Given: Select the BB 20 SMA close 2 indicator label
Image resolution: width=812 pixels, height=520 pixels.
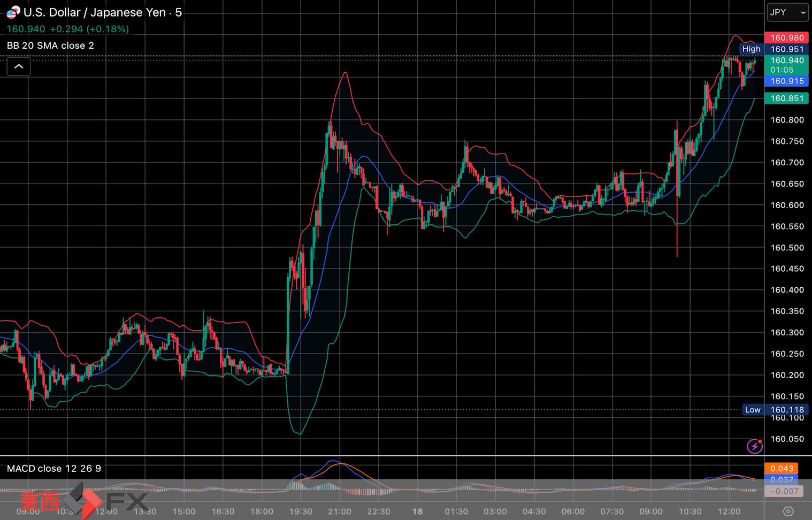Looking at the screenshot, I should tap(50, 45).
